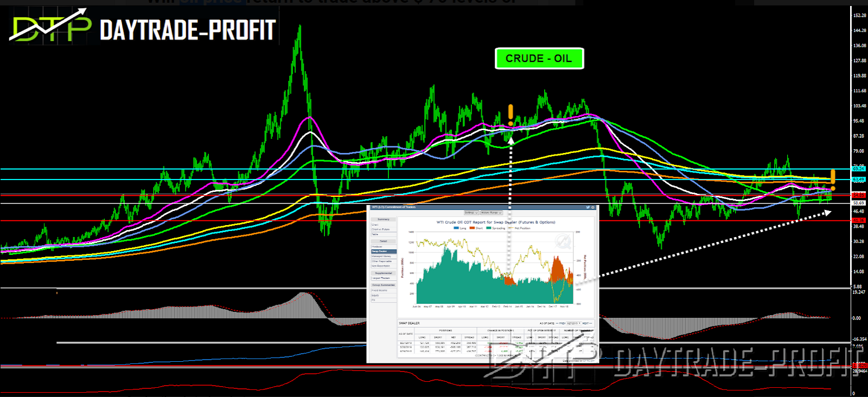Click the 103.48 price axis label
The image size is (868, 397).
(860, 106)
